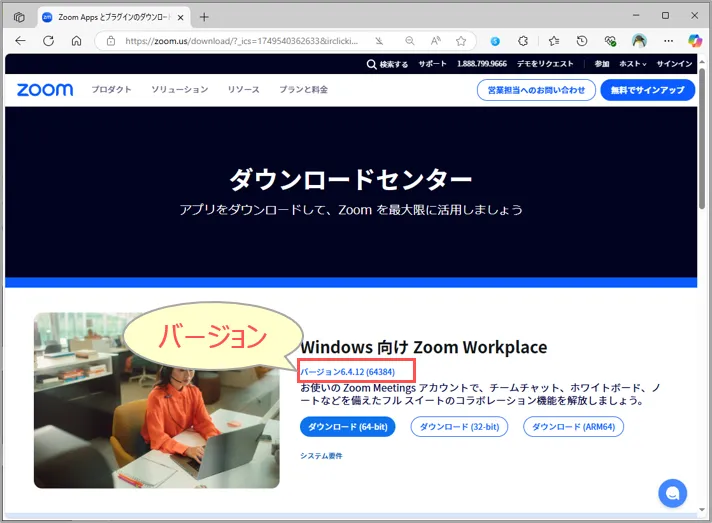Click the バージョン6.4.12 (64384) link
Screen dimensions: 712x523
click(347, 372)
